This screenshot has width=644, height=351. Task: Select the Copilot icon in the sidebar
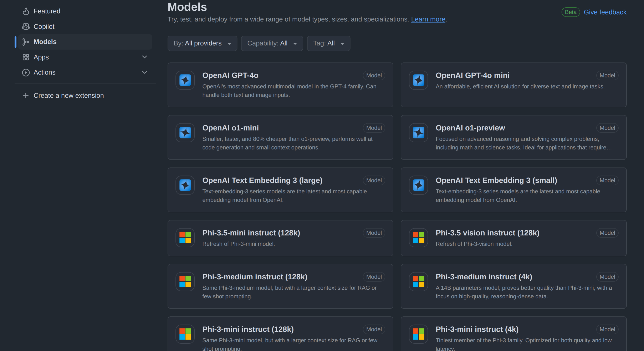(x=26, y=26)
